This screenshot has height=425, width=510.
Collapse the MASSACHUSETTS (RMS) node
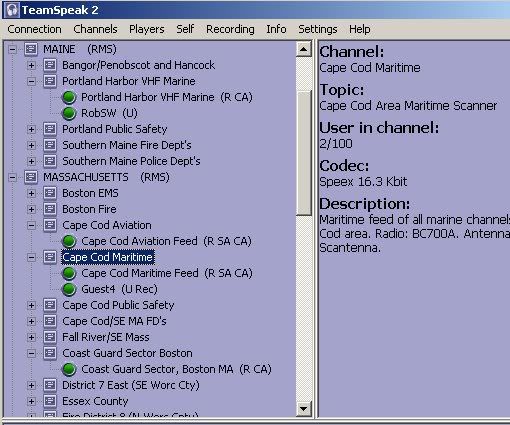pos(12,177)
